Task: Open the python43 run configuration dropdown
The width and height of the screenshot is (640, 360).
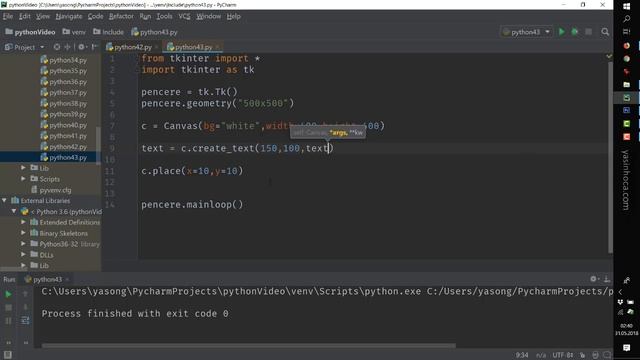Action: 527,32
